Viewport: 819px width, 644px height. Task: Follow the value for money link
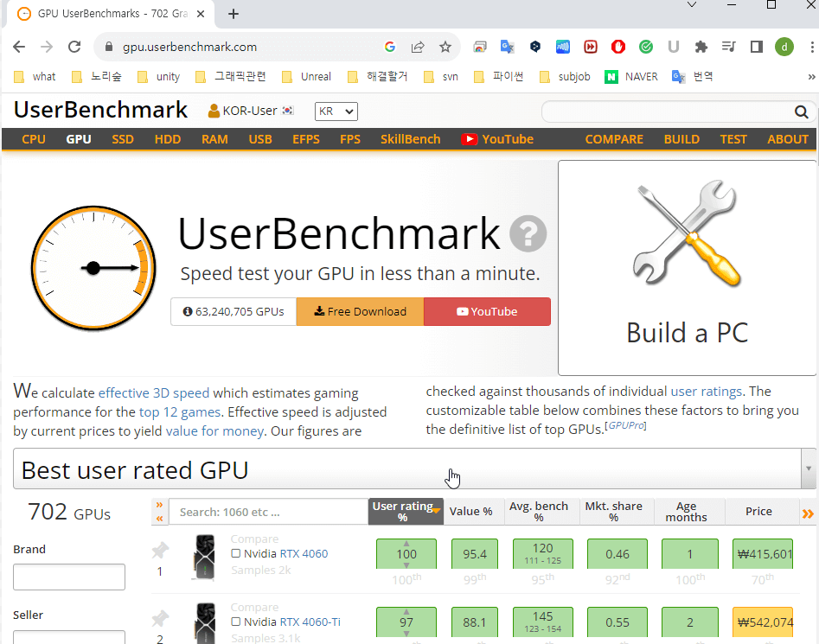tap(214, 431)
